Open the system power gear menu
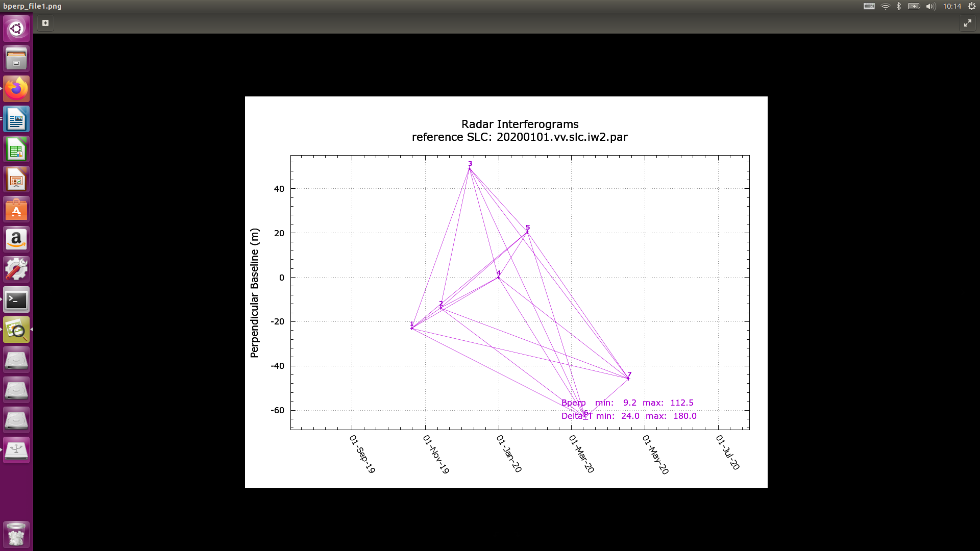This screenshot has width=980, height=551. click(x=971, y=6)
